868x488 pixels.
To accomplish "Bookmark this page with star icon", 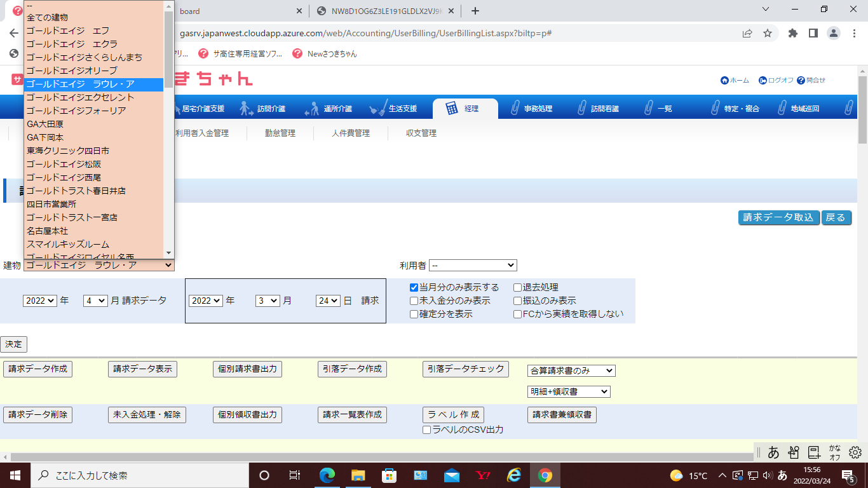I will pos(768,33).
